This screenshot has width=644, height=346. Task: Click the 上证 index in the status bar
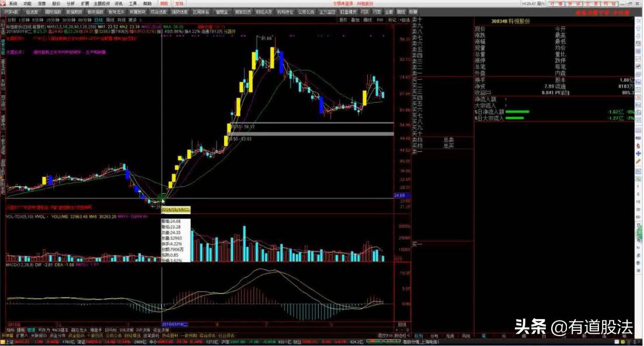point(9,341)
